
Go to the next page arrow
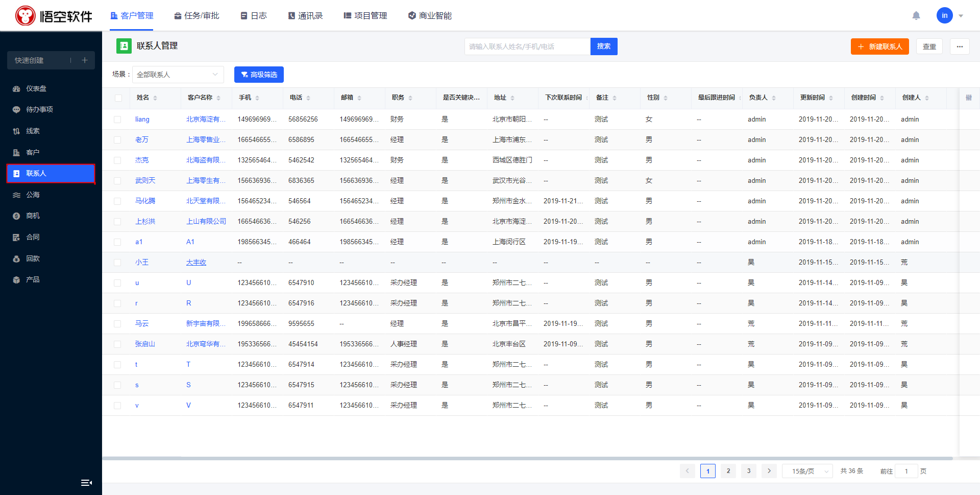769,471
